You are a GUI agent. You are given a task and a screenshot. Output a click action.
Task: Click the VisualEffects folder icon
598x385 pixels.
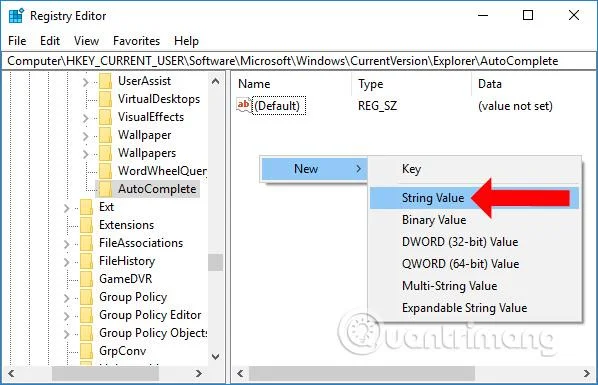(105, 117)
